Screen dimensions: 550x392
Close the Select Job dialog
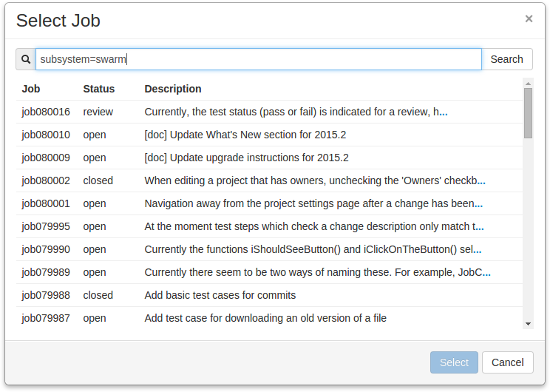click(529, 18)
